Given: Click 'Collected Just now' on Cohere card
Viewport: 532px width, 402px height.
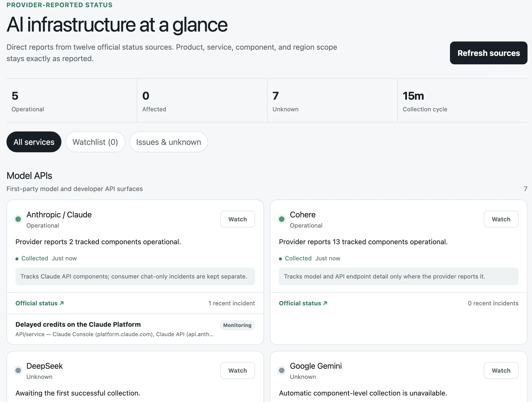Looking at the screenshot, I should [x=310, y=258].
